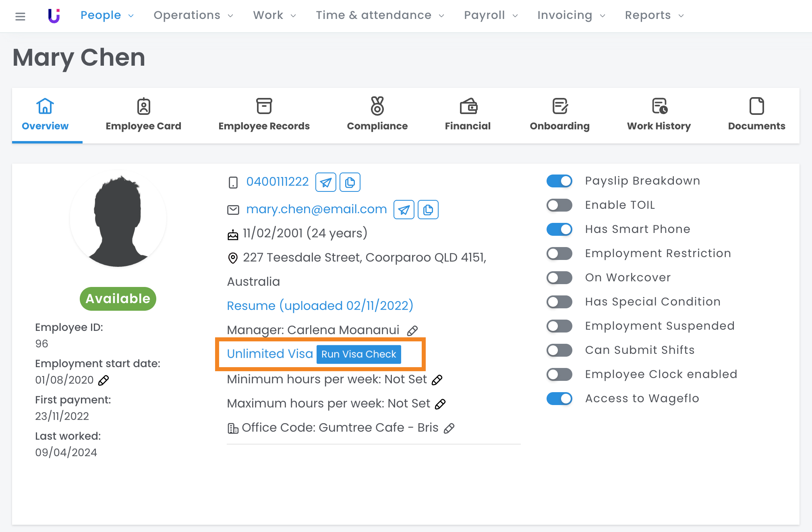Open the Resume uploaded link
The height and width of the screenshot is (532, 812).
[320, 305]
